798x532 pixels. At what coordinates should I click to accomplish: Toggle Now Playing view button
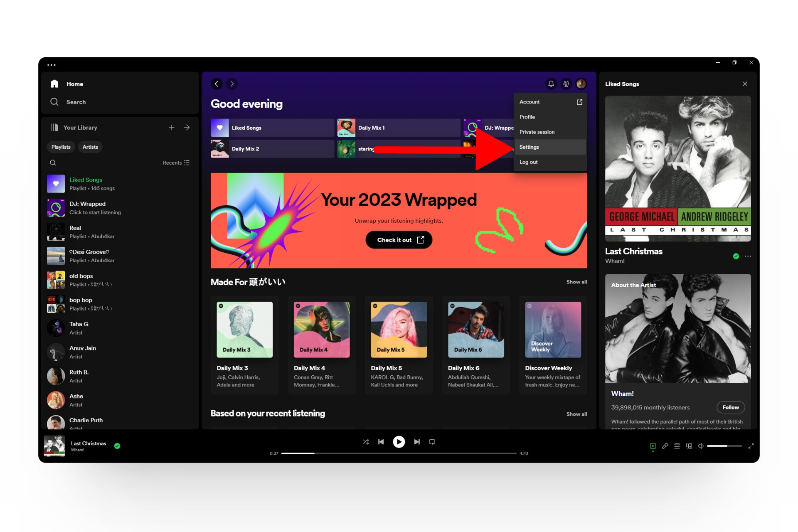(653, 446)
